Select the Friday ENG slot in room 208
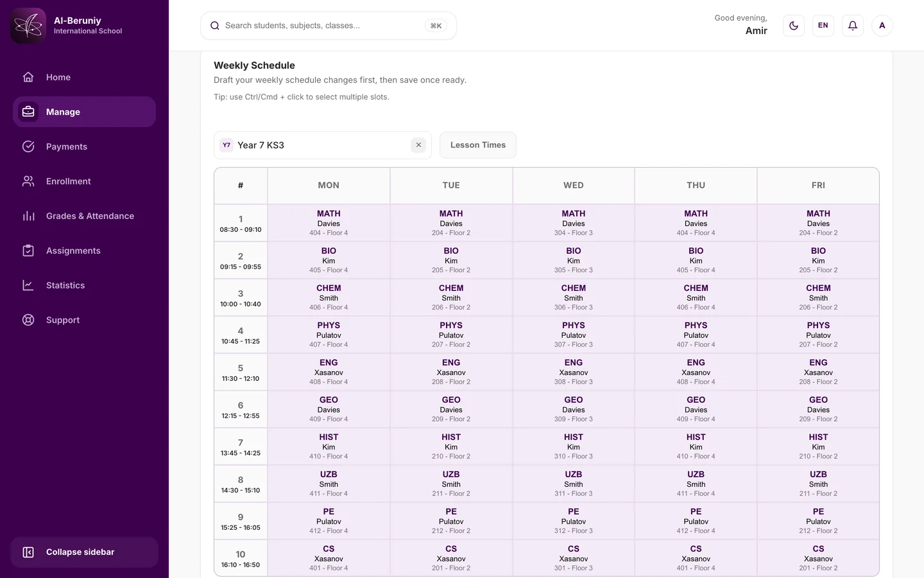Screen dimensions: 924x578 pos(818,372)
